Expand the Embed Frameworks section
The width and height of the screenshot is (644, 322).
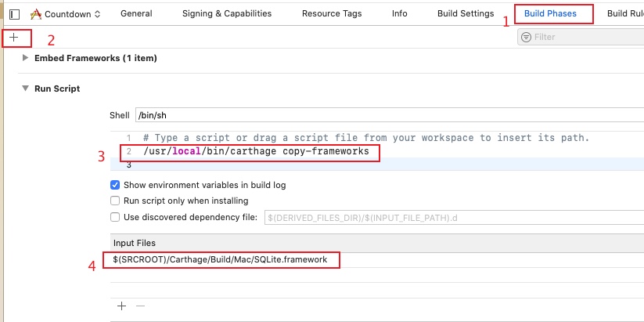(26, 58)
